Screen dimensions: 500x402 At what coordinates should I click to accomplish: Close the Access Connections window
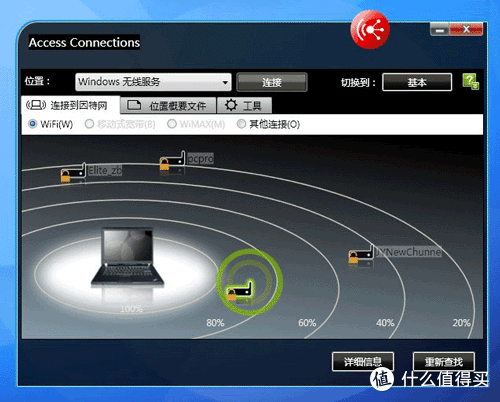[x=466, y=29]
